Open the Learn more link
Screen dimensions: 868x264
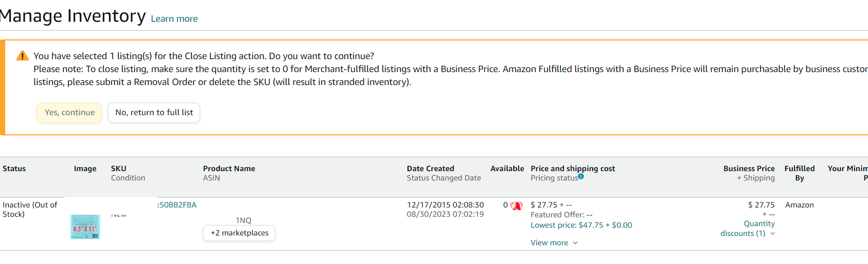pyautogui.click(x=174, y=19)
